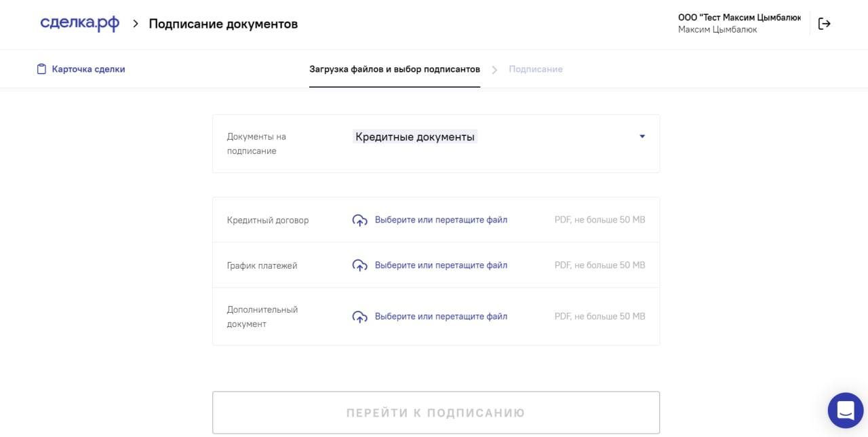
Task: Click the upload icon for График платежей
Action: pyautogui.click(x=359, y=265)
